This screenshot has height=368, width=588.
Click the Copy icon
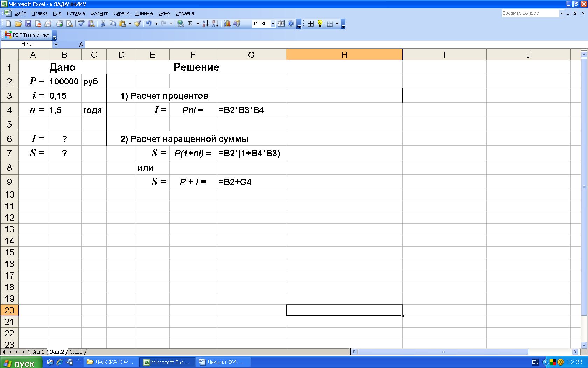113,23
